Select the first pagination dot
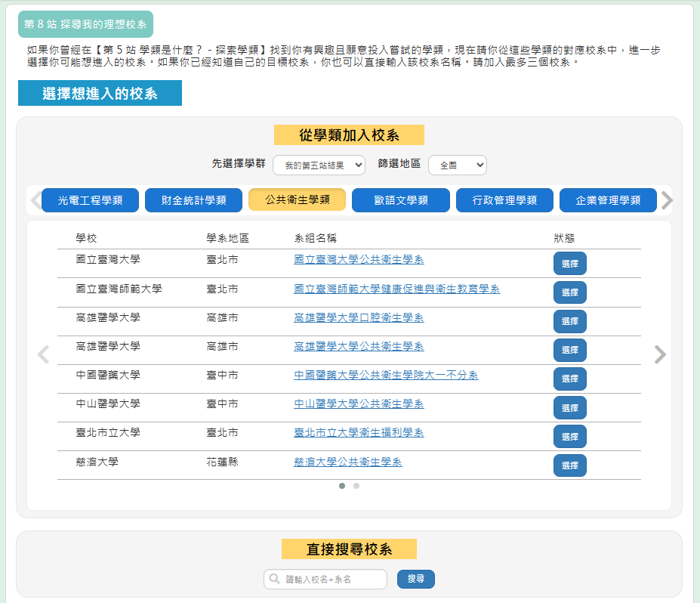The height and width of the screenshot is (603, 700). click(x=342, y=486)
